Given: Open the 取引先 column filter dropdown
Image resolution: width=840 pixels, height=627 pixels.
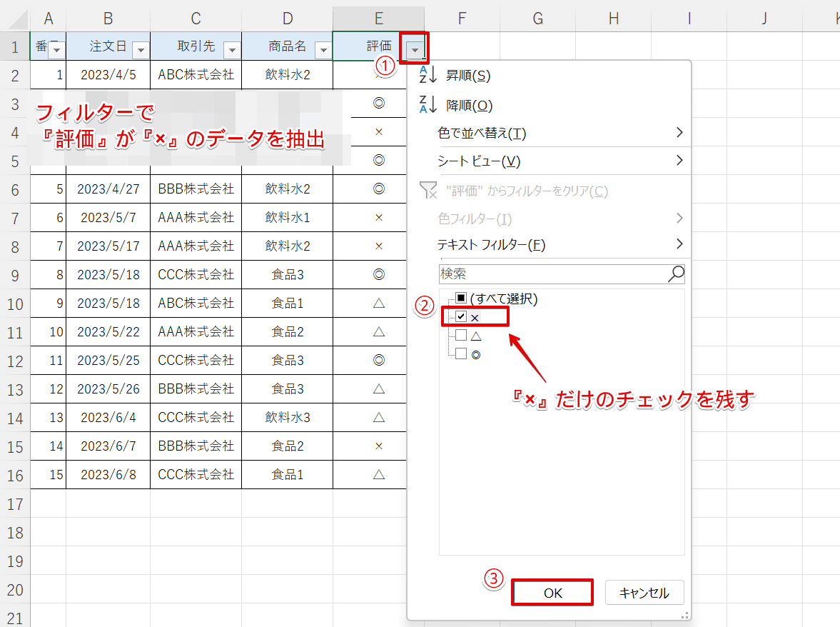Looking at the screenshot, I should tap(231, 49).
